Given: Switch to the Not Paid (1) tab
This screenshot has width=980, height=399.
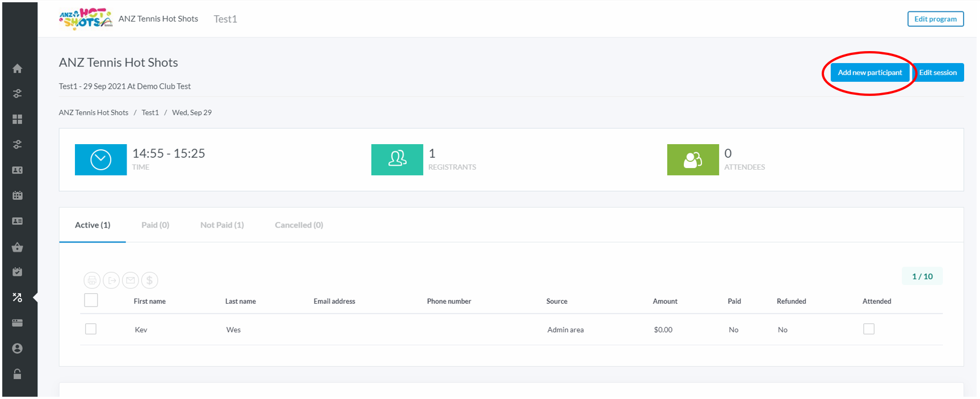Looking at the screenshot, I should pos(222,225).
